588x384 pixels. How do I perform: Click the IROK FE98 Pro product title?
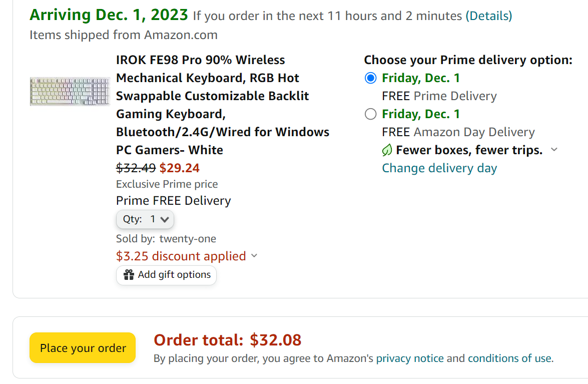[223, 105]
